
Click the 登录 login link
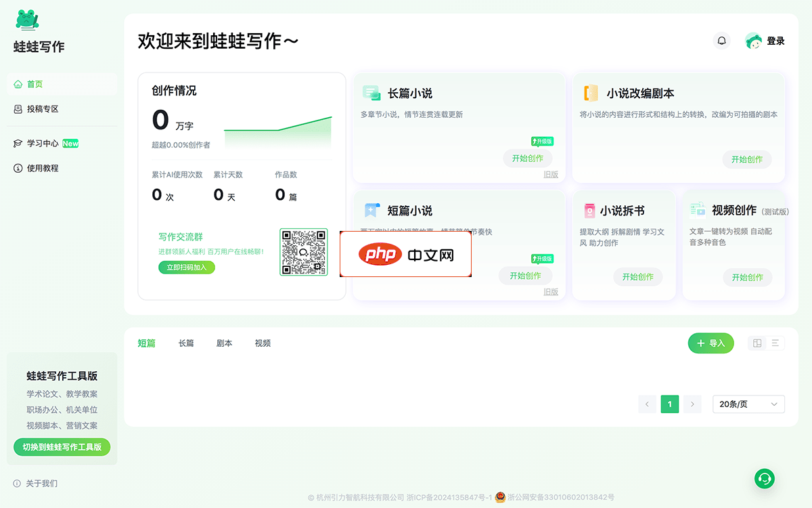point(775,41)
